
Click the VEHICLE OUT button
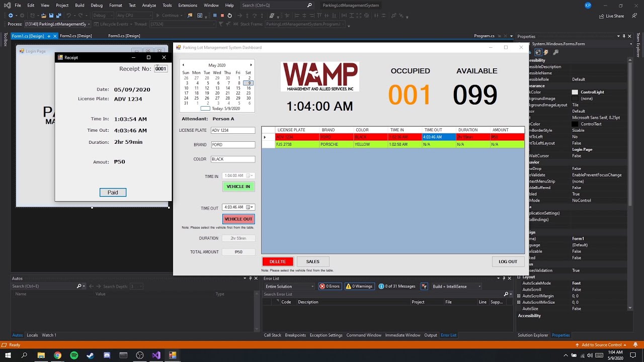238,219
